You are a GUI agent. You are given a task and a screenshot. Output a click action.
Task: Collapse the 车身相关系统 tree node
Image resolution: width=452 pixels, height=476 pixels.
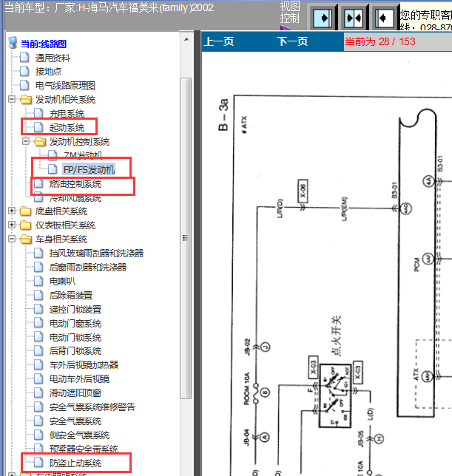pos(12,239)
